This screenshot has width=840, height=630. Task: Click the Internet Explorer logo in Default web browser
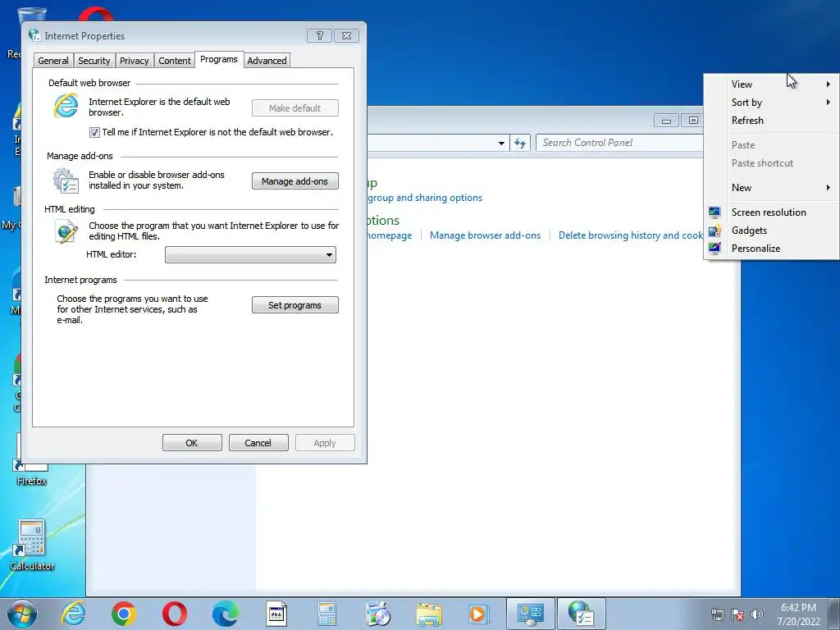pyautogui.click(x=66, y=106)
